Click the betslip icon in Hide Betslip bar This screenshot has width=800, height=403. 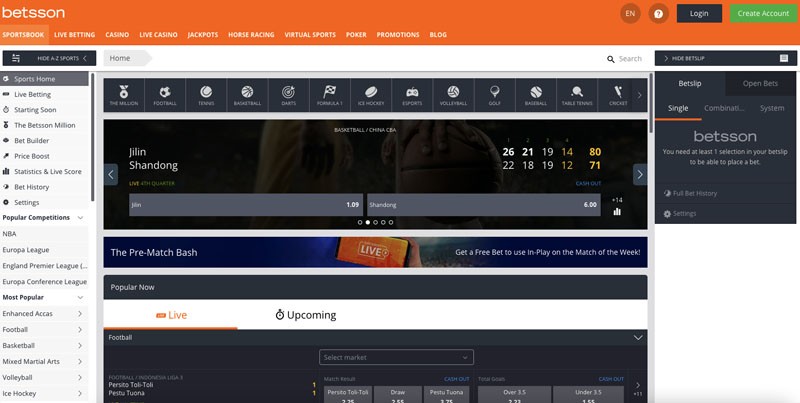[x=784, y=58]
